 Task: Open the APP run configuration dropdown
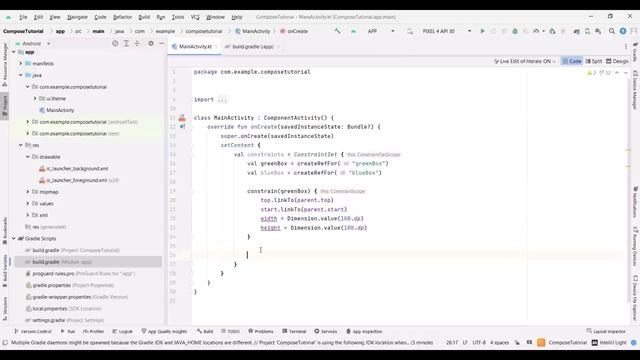tap(381, 31)
